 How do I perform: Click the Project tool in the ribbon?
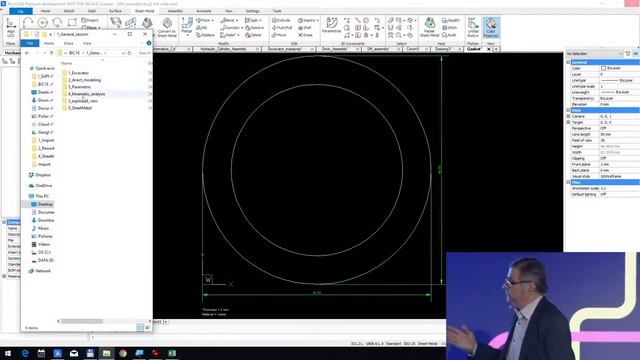[x=90, y=20]
